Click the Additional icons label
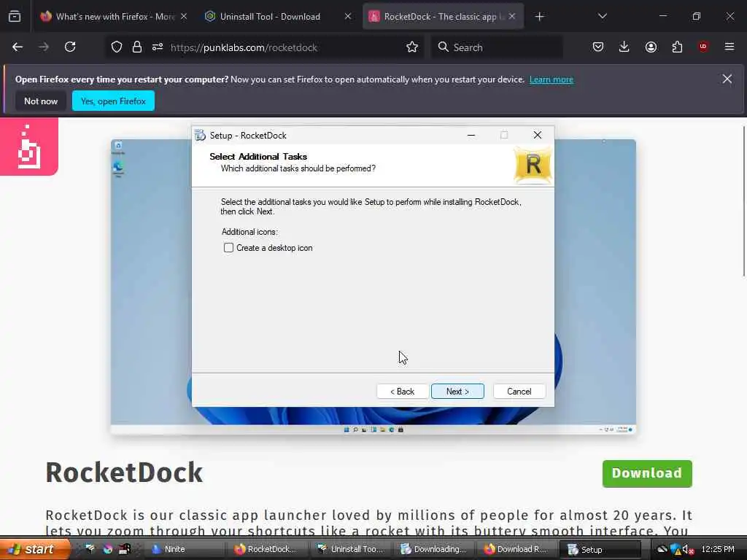Screen dimensions: 747x560 (249, 232)
